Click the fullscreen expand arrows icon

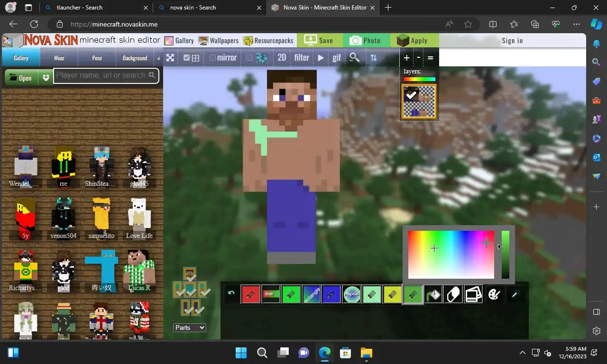click(170, 58)
